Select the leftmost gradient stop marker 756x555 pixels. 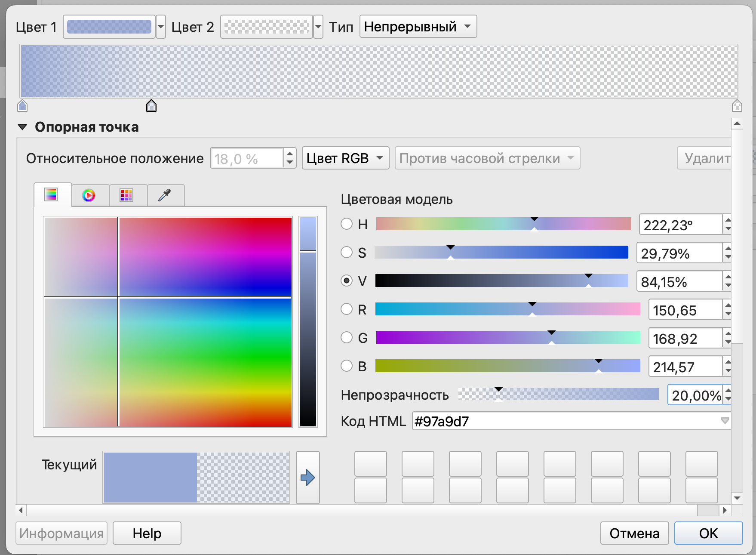pyautogui.click(x=22, y=106)
